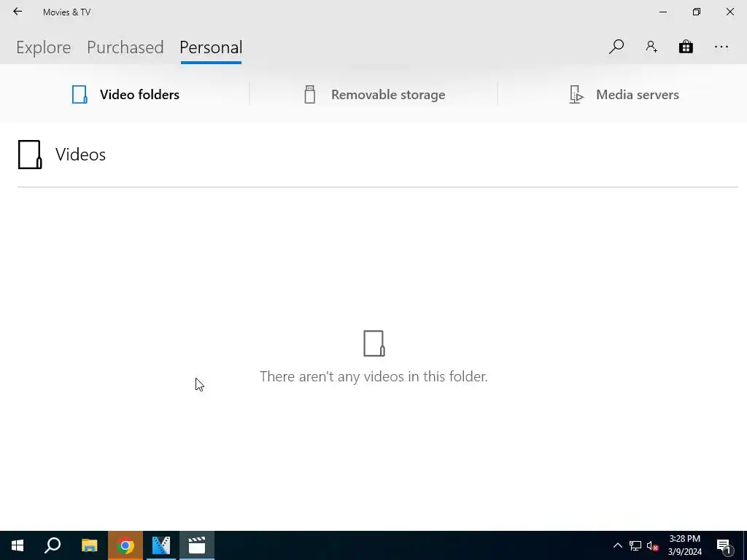Go back using the arrow in the title bar

coord(18,12)
